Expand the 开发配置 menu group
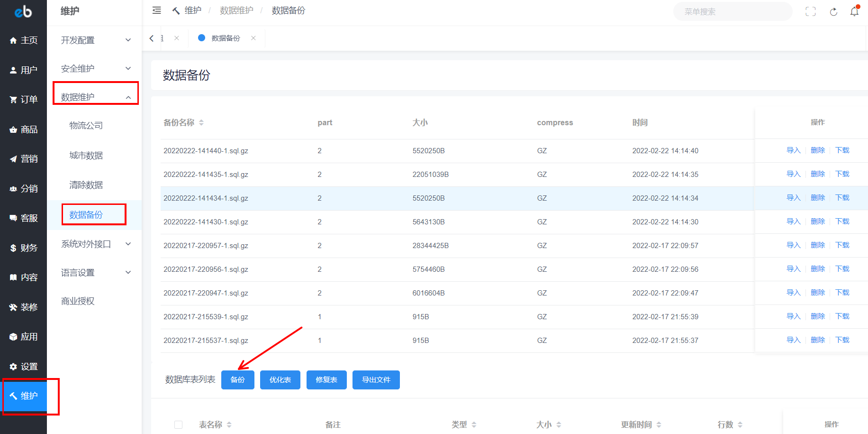 95,40
